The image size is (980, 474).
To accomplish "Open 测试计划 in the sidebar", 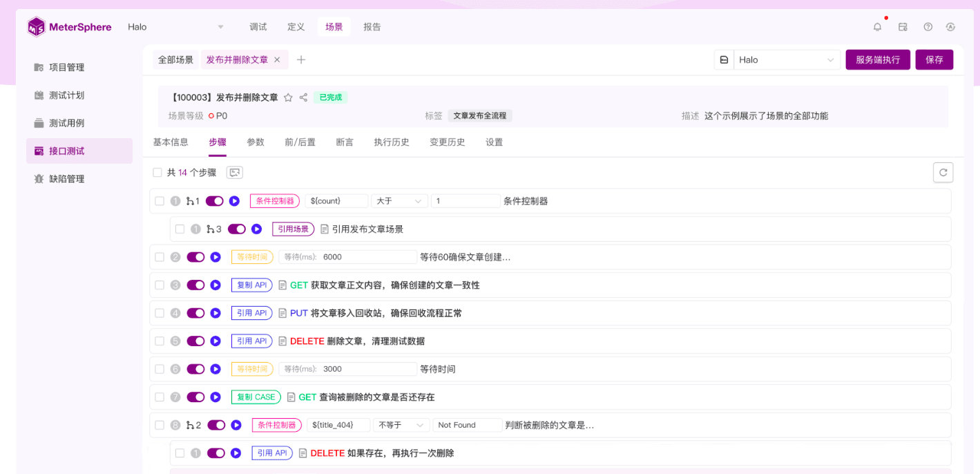I will [x=79, y=95].
